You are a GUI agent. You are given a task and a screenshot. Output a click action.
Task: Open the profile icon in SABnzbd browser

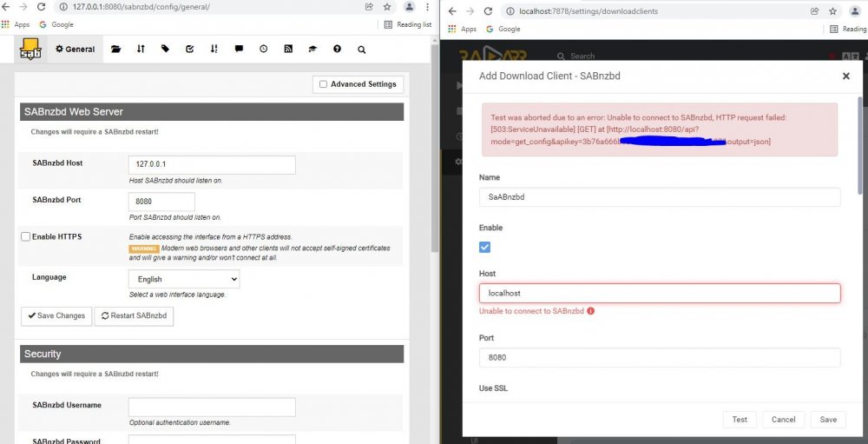pyautogui.click(x=409, y=7)
